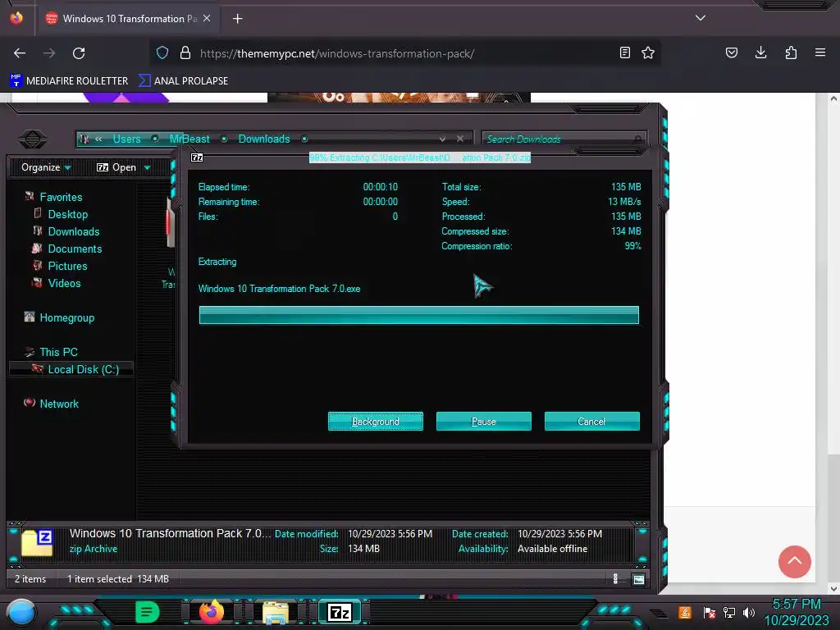Viewport: 840px width, 630px height.
Task: Clear Explorer address bar X button
Action: [x=459, y=139]
